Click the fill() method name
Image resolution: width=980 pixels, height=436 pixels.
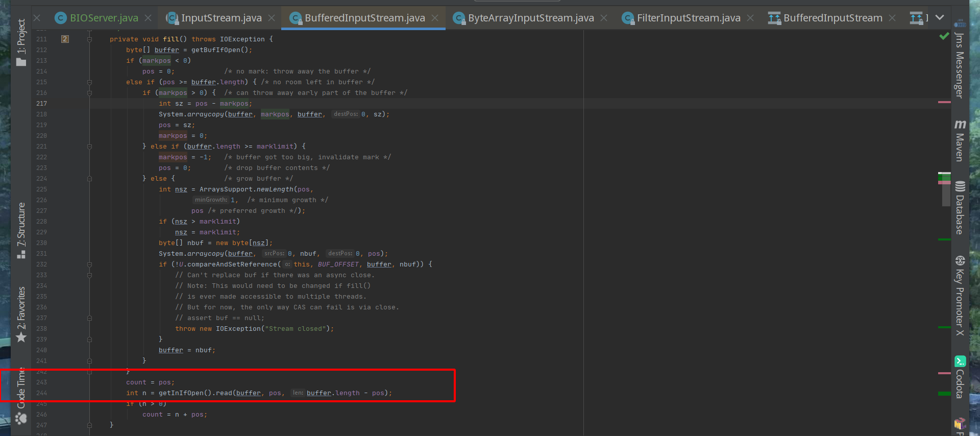click(171, 39)
